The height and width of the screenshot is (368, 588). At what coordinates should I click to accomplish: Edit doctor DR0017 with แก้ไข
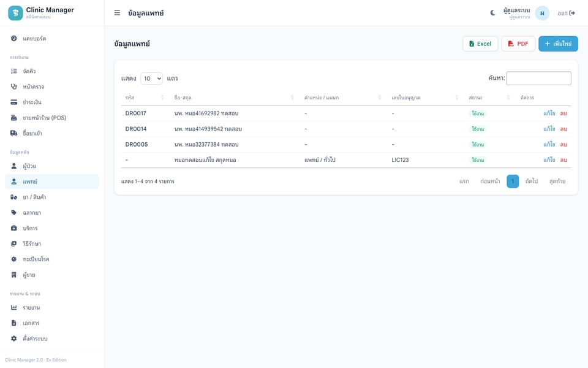point(549,113)
